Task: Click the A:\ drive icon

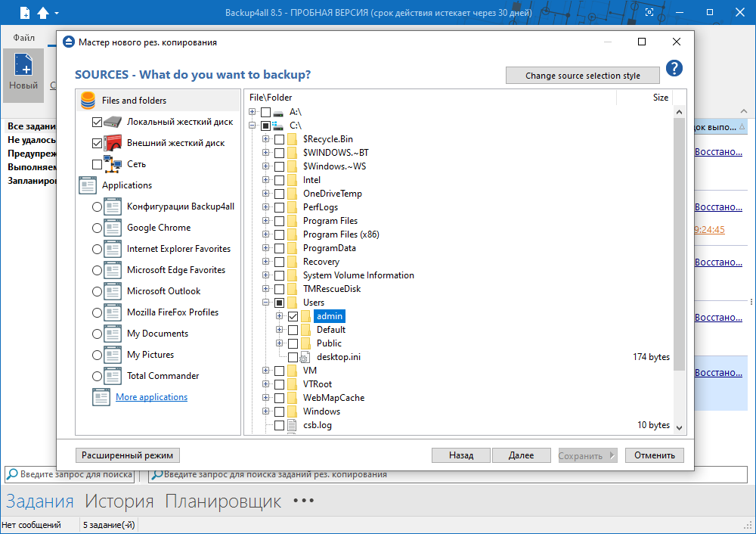Action: (278, 113)
